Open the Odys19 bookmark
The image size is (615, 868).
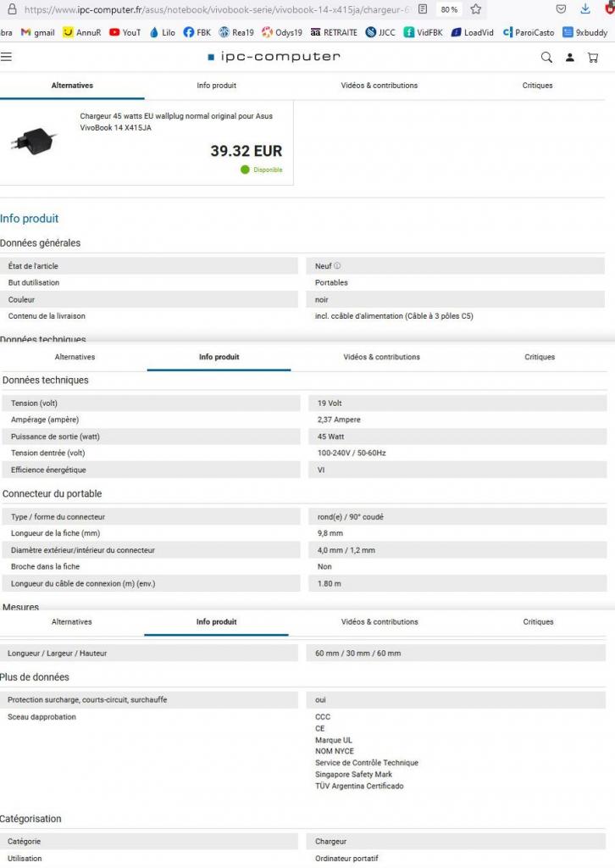click(282, 33)
